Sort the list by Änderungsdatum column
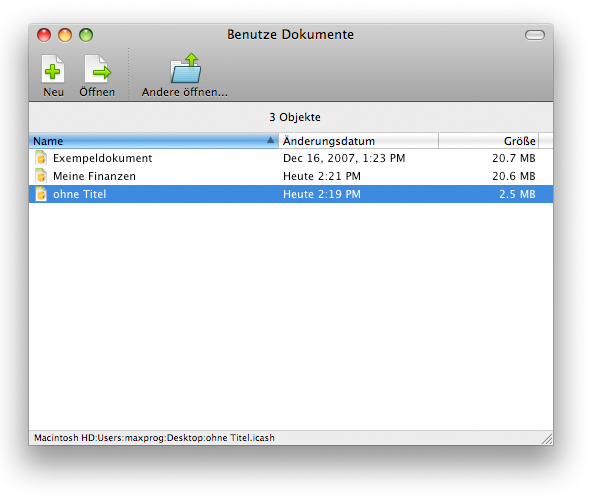Viewport: 595px width, 497px height. [x=359, y=141]
